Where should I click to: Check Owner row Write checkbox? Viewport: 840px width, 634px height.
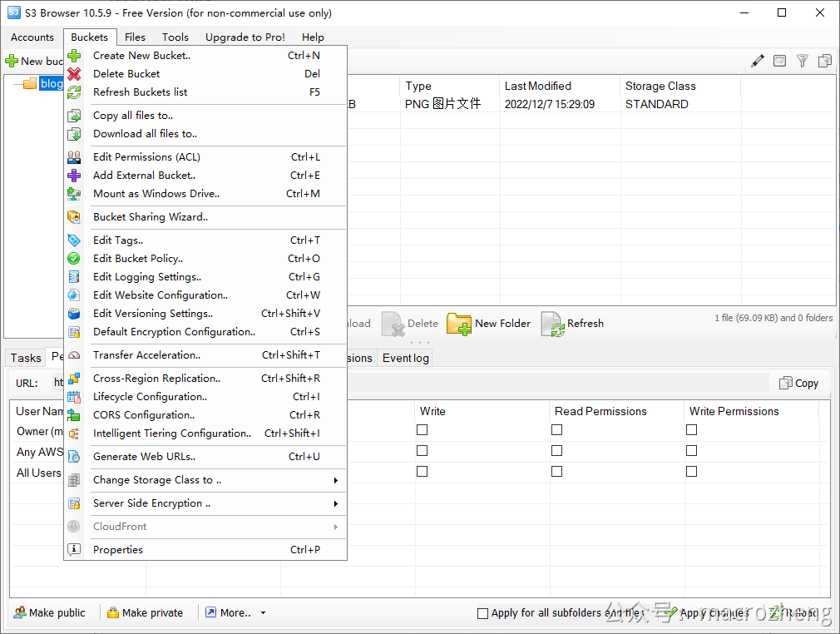pyautogui.click(x=422, y=430)
